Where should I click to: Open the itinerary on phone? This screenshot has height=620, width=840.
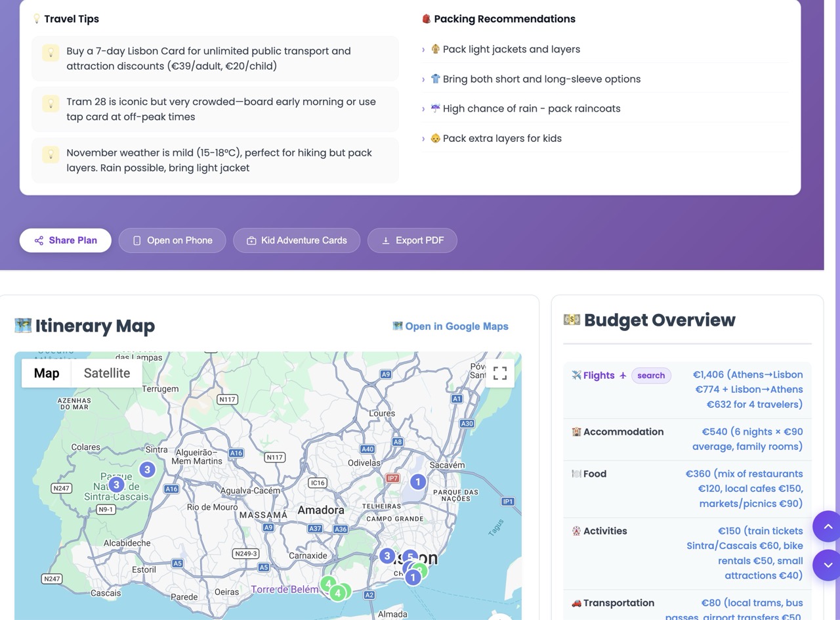point(172,240)
